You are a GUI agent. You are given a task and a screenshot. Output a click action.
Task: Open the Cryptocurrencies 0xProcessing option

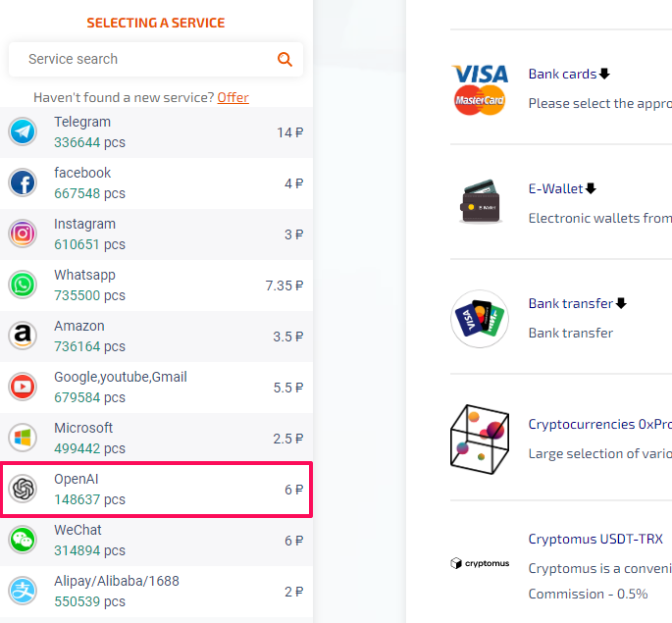[600, 424]
